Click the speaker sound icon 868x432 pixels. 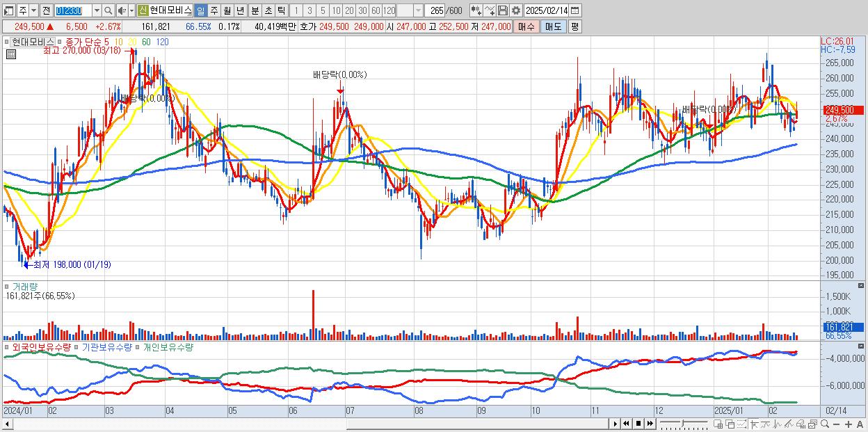pyautogui.click(x=122, y=11)
